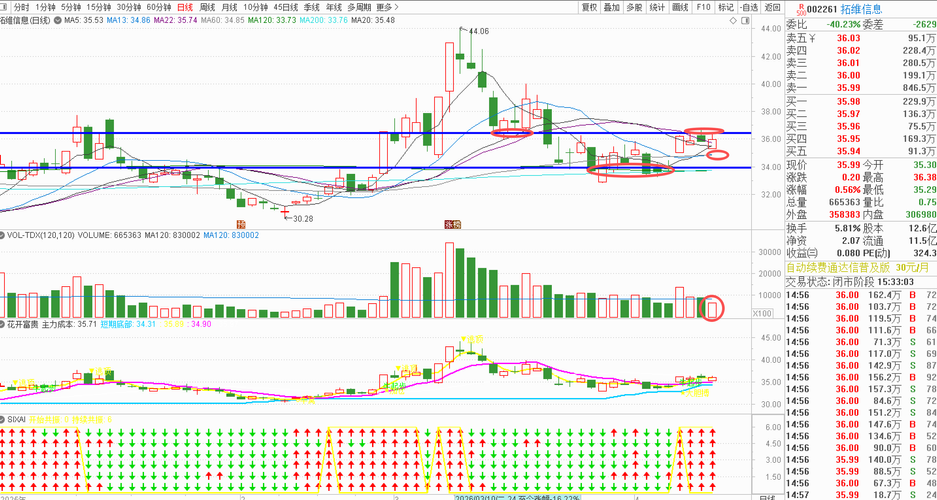Click the 44.06 high price label
Viewport: 937px width, 500px height.
point(480,31)
